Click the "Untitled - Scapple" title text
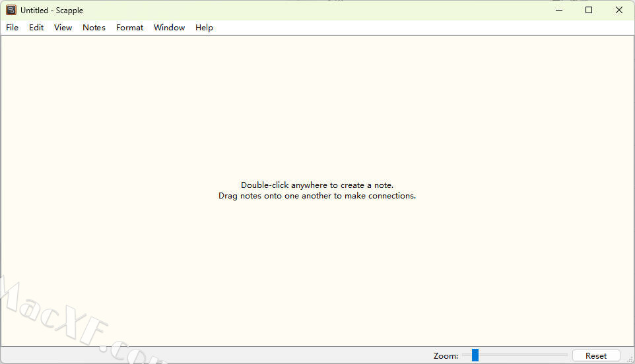 tap(51, 11)
